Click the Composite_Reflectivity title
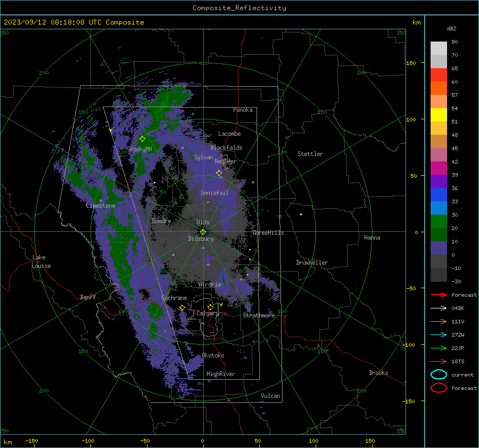 coord(240,8)
